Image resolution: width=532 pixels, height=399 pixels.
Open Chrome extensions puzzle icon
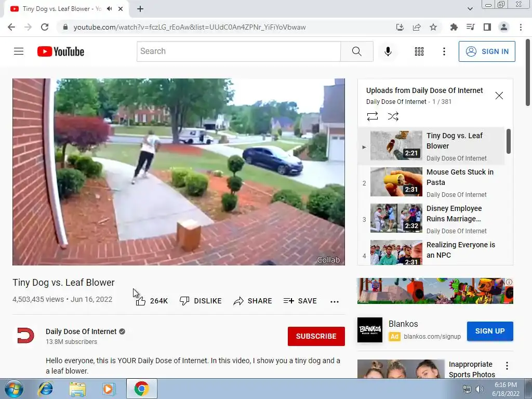[x=454, y=27]
